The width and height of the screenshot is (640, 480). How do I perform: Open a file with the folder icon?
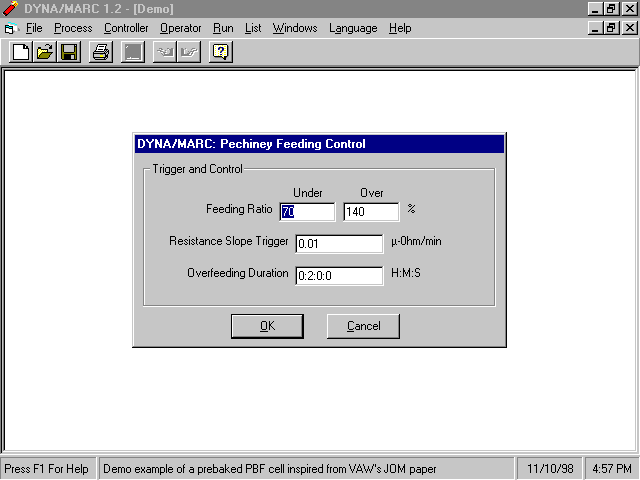pyautogui.click(x=45, y=52)
